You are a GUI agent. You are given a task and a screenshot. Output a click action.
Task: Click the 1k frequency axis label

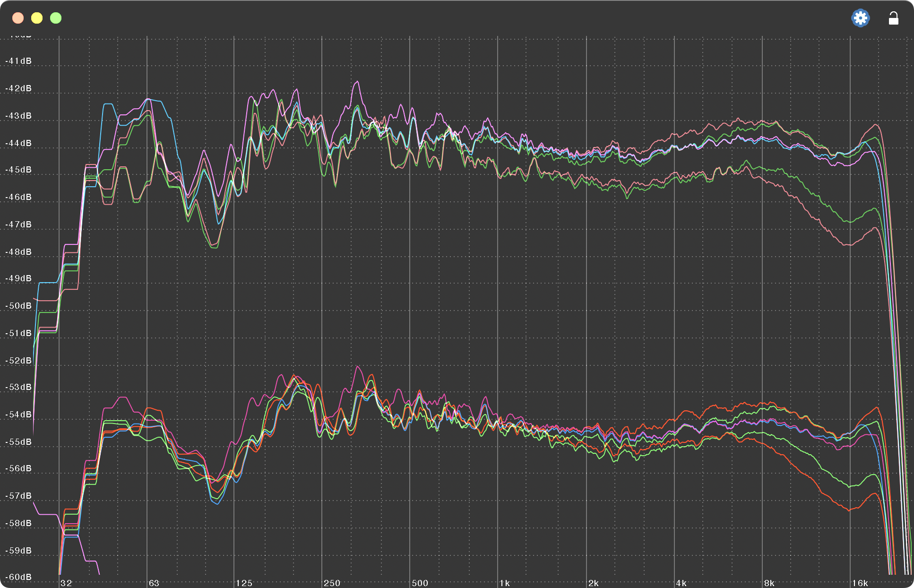click(505, 583)
